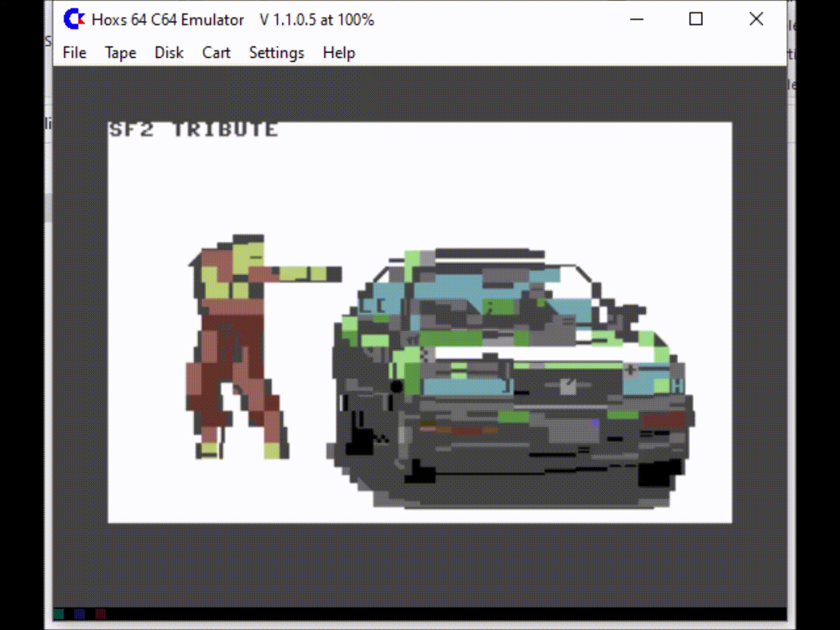Open the Settings menu

click(276, 53)
